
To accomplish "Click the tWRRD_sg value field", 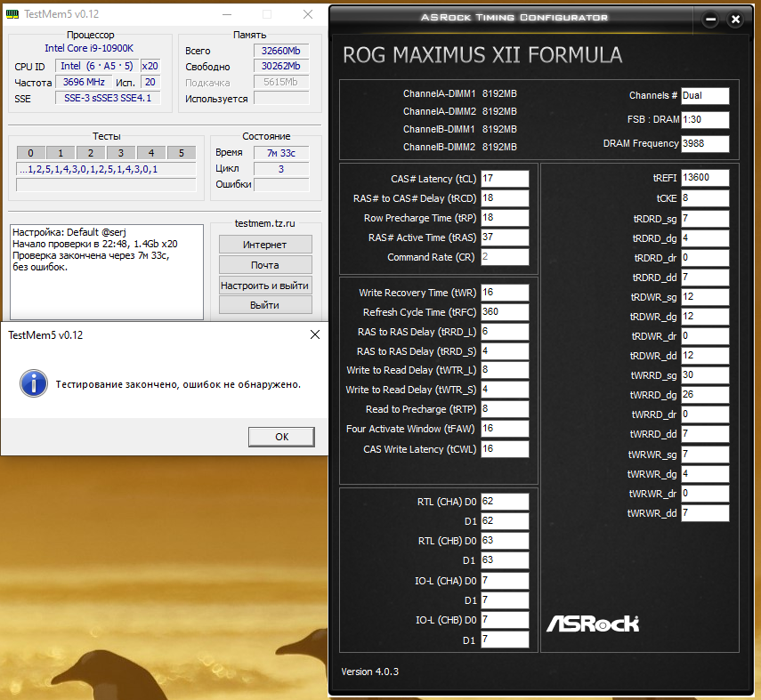I will coord(705,375).
